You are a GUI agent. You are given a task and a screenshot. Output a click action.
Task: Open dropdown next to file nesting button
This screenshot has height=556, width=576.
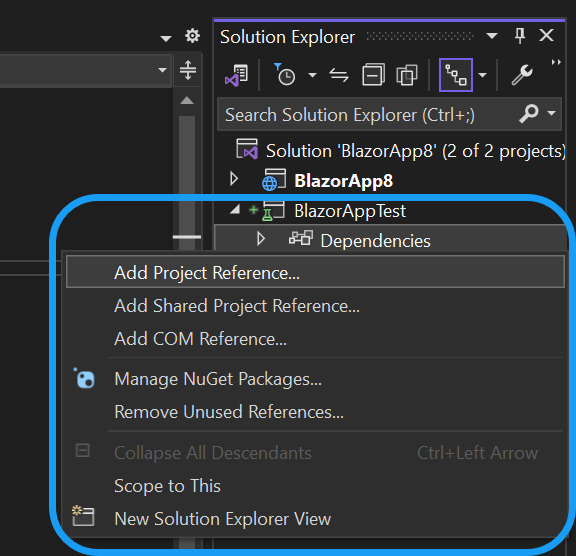[483, 75]
